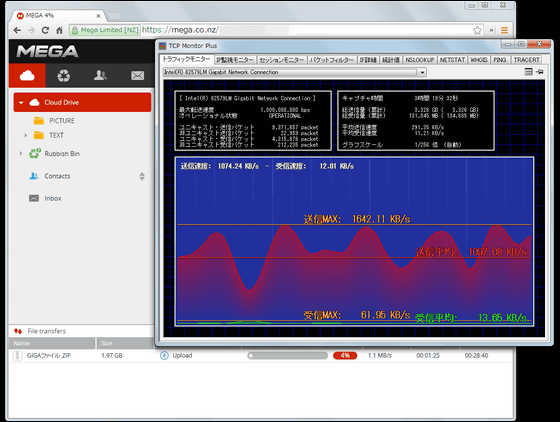Click the 4% progress badge
Image resolution: width=560 pixels, height=422 pixels.
coord(345,356)
